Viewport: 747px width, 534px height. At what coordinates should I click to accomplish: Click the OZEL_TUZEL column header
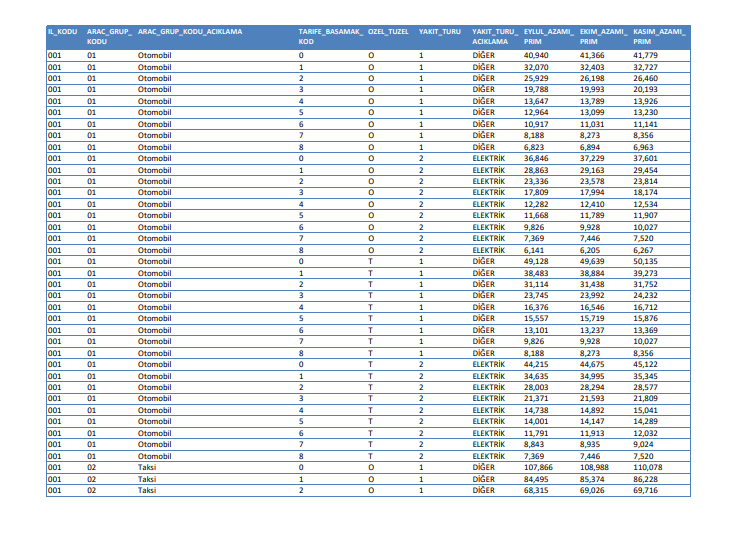[389, 32]
